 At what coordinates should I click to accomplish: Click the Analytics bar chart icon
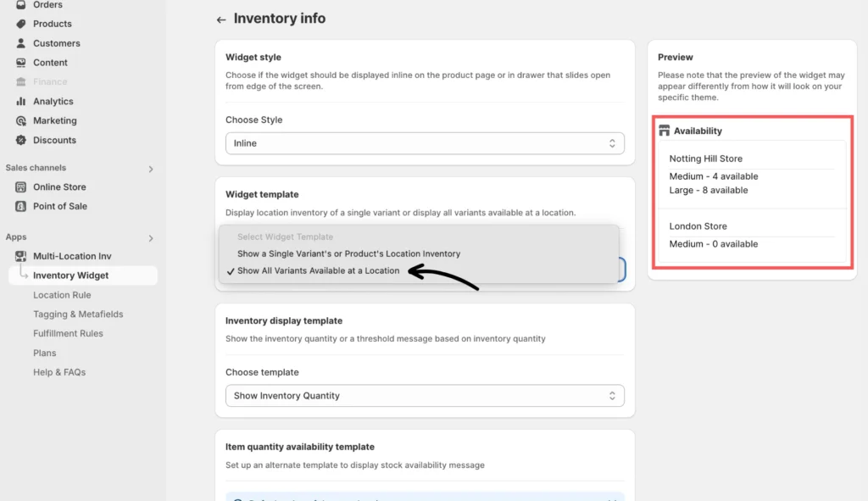21,102
